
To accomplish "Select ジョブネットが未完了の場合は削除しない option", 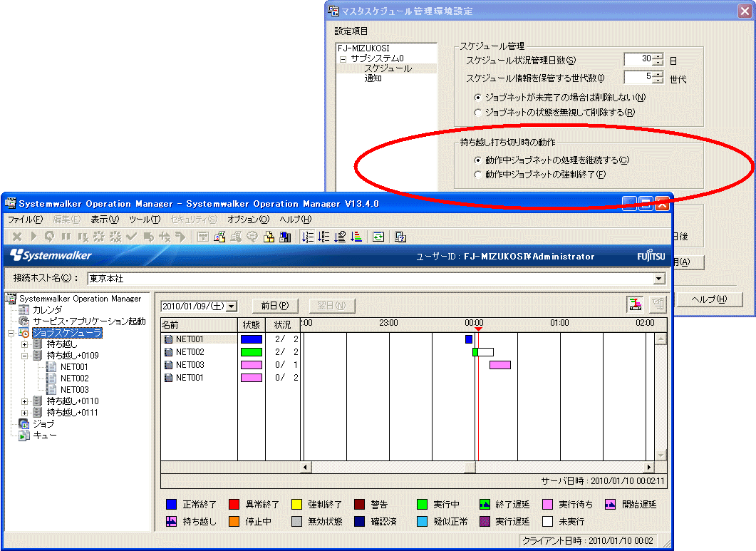I will tap(478, 98).
